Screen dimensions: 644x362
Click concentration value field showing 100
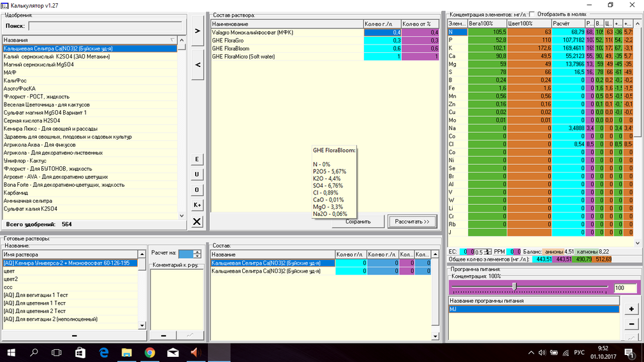(x=625, y=288)
